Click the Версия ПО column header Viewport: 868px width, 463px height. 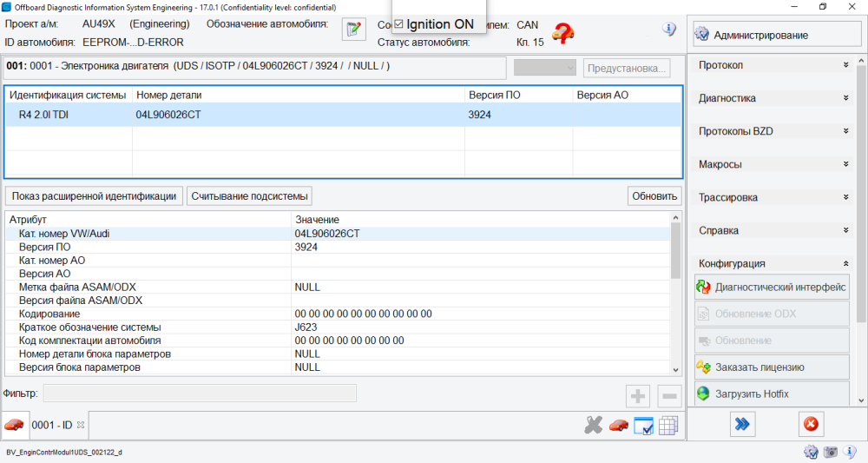[519, 95]
